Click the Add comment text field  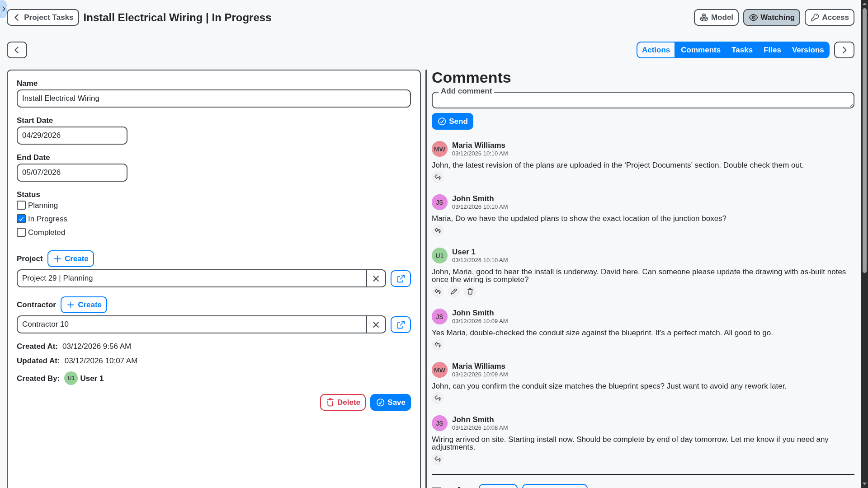[x=642, y=99]
